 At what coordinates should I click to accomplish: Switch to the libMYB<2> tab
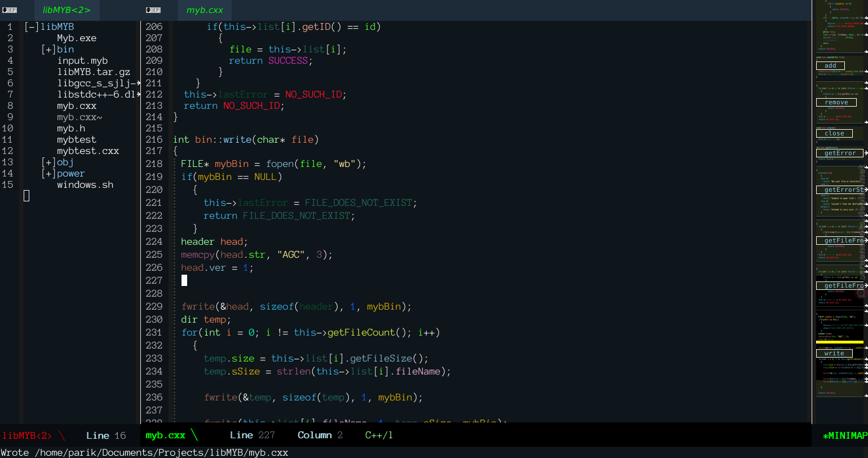(x=67, y=10)
